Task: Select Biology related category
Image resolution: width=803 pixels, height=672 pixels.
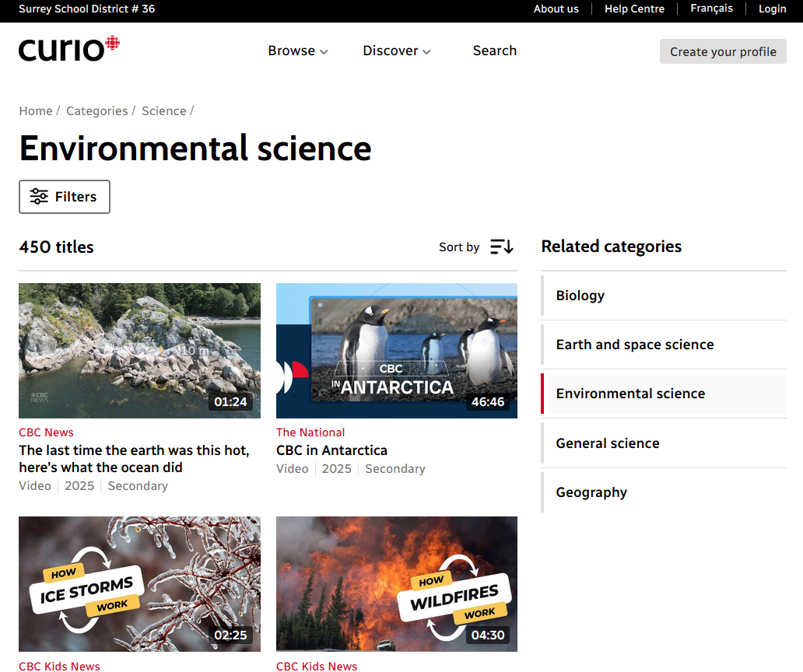Action: 664,296
